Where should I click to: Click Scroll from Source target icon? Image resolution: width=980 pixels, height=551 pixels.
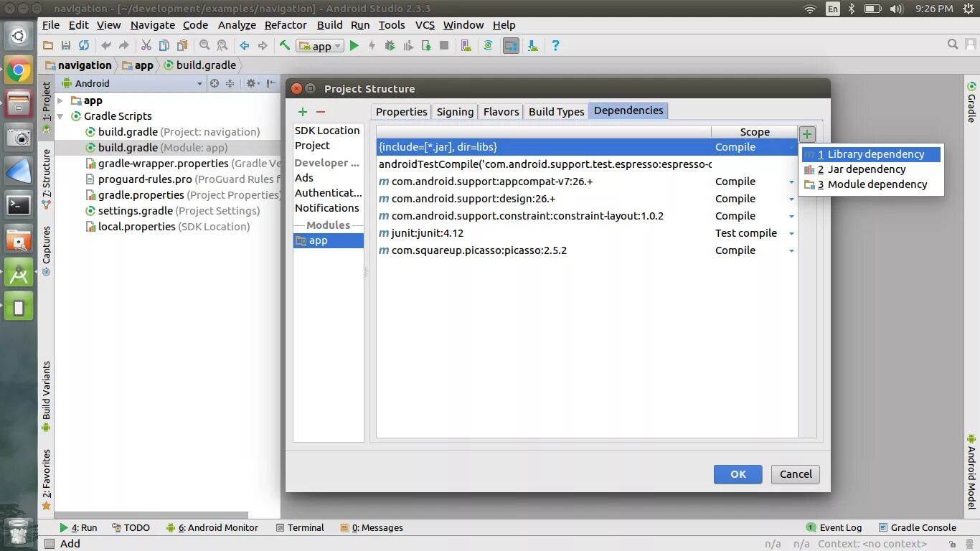point(214,83)
